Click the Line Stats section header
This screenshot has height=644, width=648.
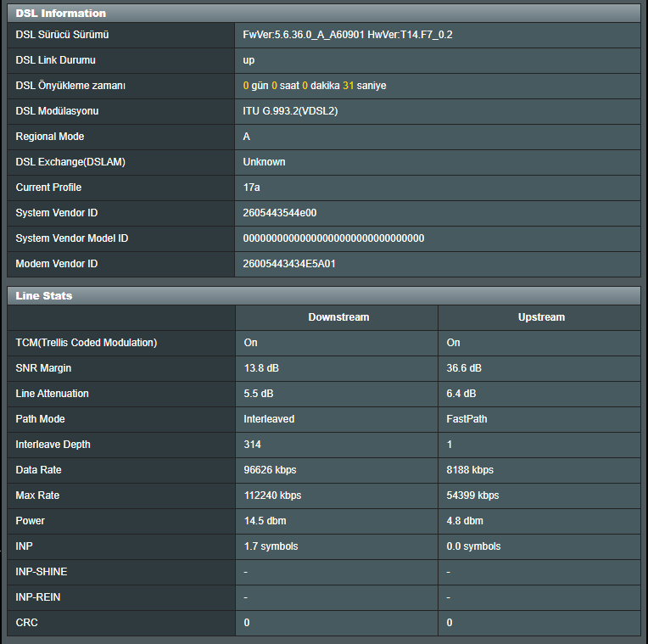[324, 295]
